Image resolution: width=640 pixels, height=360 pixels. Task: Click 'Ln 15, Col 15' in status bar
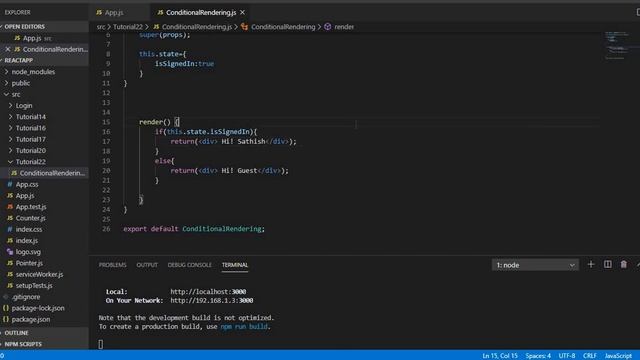(500, 356)
